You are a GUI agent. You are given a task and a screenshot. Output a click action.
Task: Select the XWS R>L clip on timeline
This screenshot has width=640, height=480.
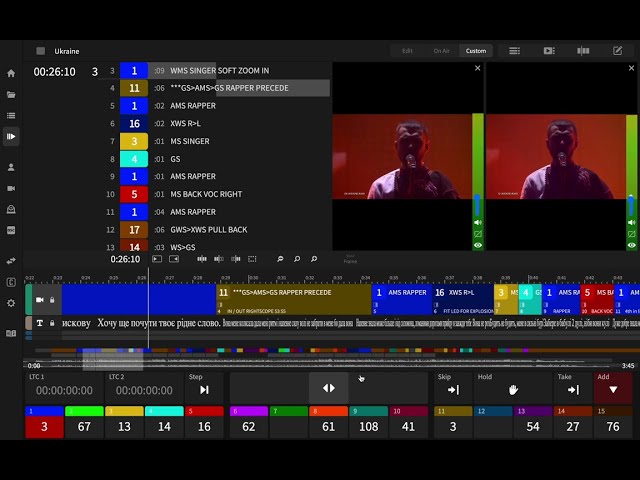(x=463, y=300)
